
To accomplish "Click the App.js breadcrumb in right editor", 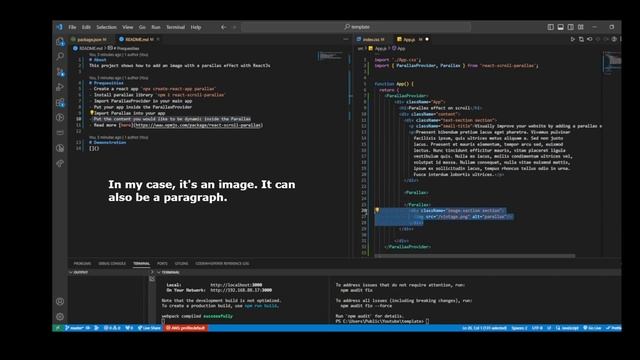I will coord(378,49).
